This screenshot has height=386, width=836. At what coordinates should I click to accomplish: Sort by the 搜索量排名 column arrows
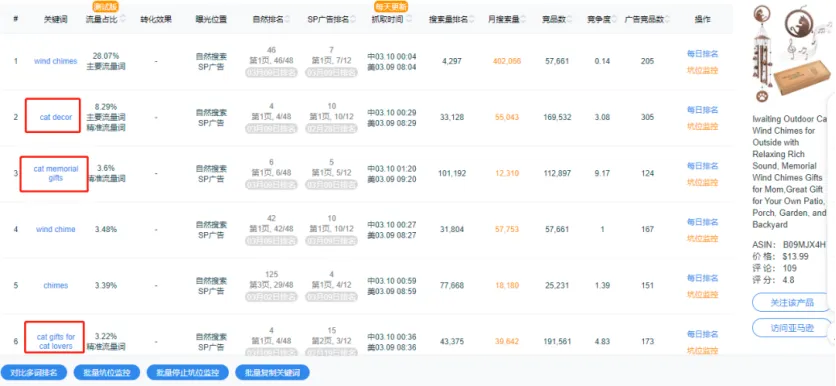tap(472, 19)
